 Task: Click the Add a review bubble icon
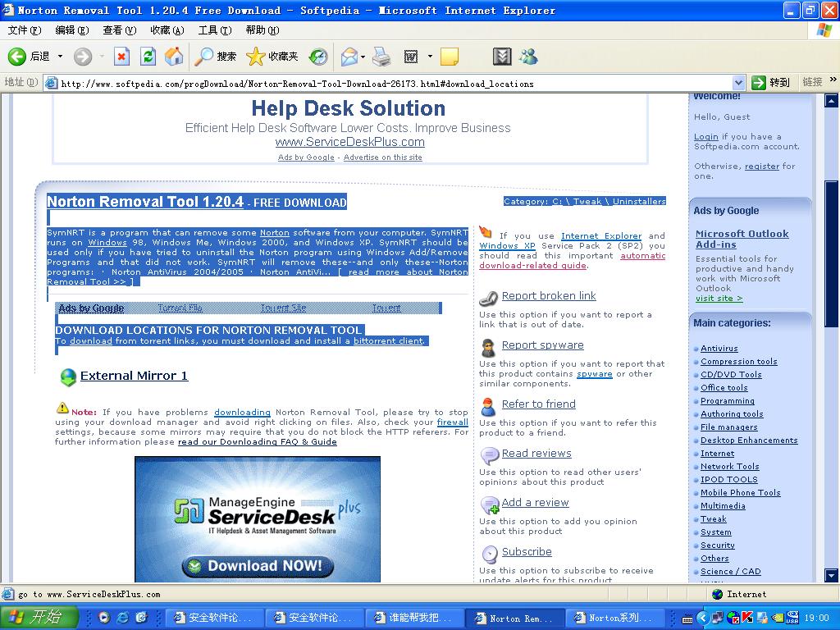click(490, 504)
